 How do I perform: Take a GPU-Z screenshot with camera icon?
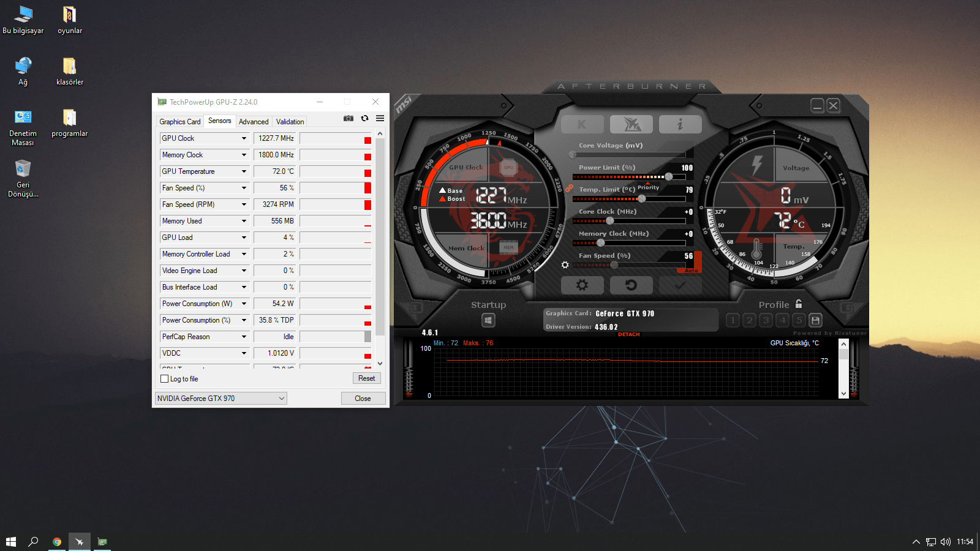point(349,118)
